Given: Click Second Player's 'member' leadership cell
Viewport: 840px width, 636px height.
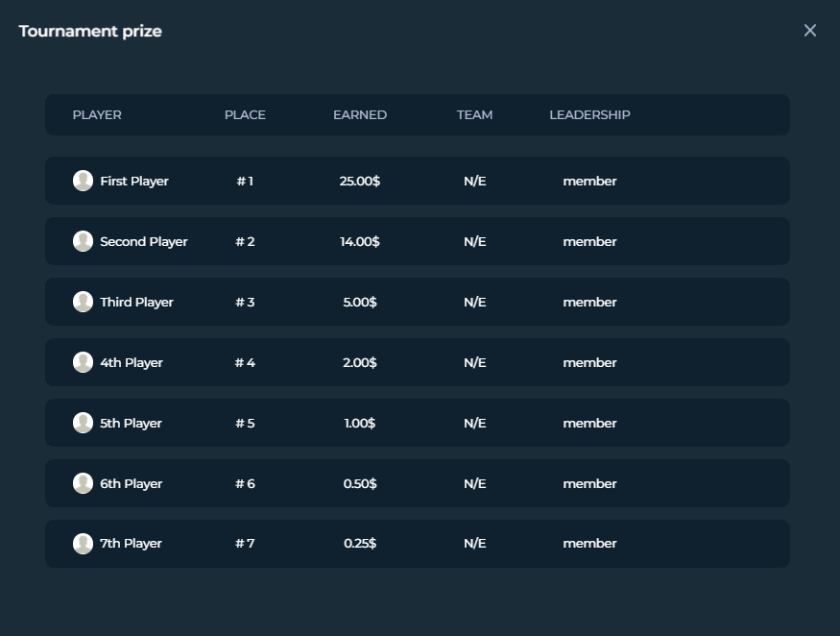Looking at the screenshot, I should [x=589, y=242].
